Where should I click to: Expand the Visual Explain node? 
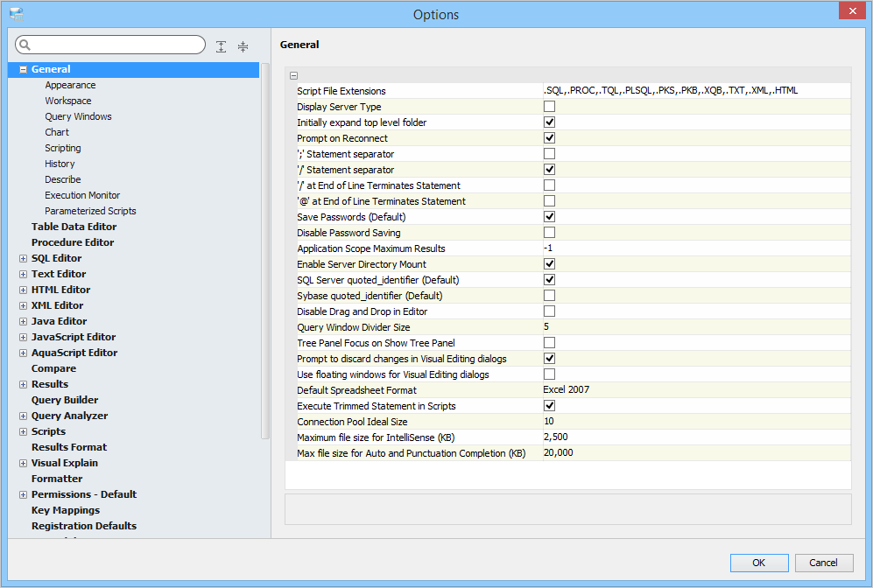click(x=23, y=463)
